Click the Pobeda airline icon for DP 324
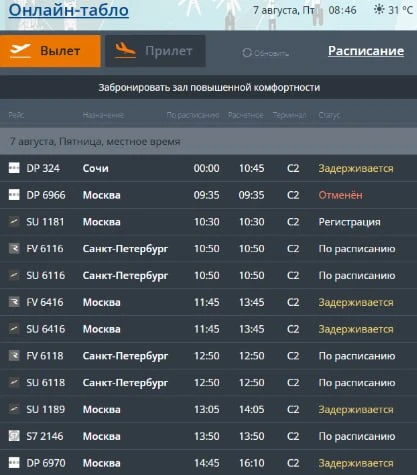The height and width of the screenshot is (475, 417). [14, 168]
